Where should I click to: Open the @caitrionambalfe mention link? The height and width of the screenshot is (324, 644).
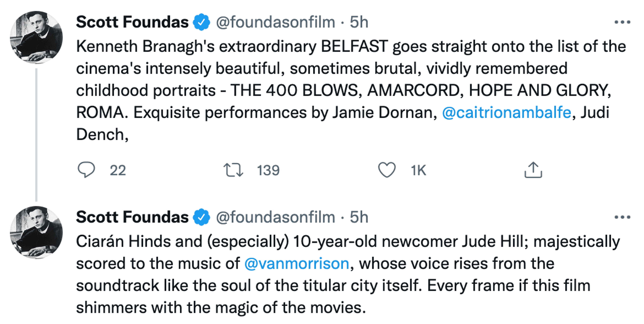(506, 113)
